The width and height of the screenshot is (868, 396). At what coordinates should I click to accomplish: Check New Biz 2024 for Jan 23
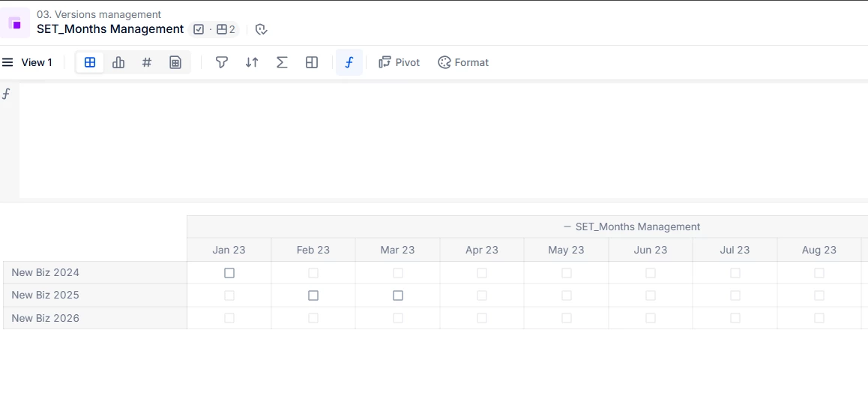(x=229, y=273)
